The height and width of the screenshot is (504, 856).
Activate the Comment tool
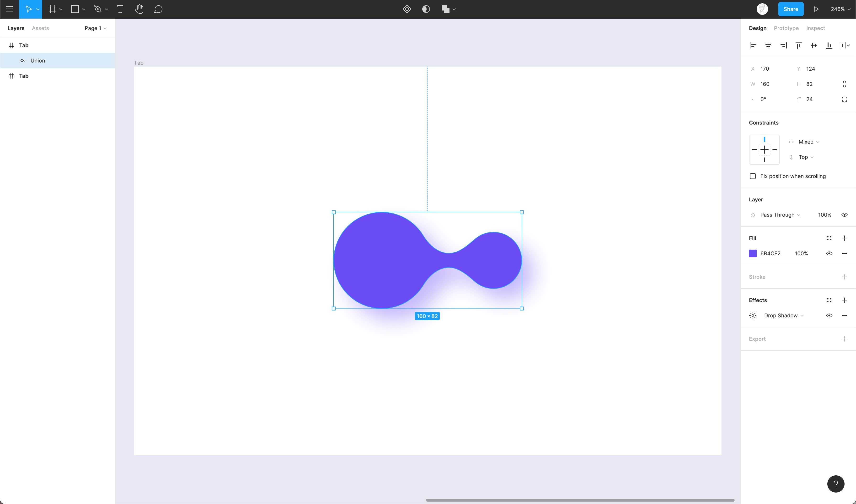[x=158, y=9]
